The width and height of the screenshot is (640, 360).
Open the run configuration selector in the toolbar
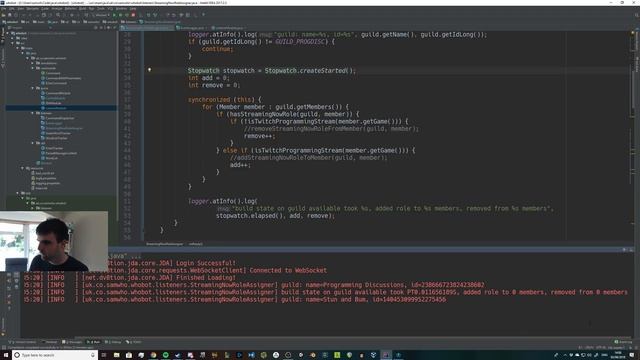pos(102,15)
